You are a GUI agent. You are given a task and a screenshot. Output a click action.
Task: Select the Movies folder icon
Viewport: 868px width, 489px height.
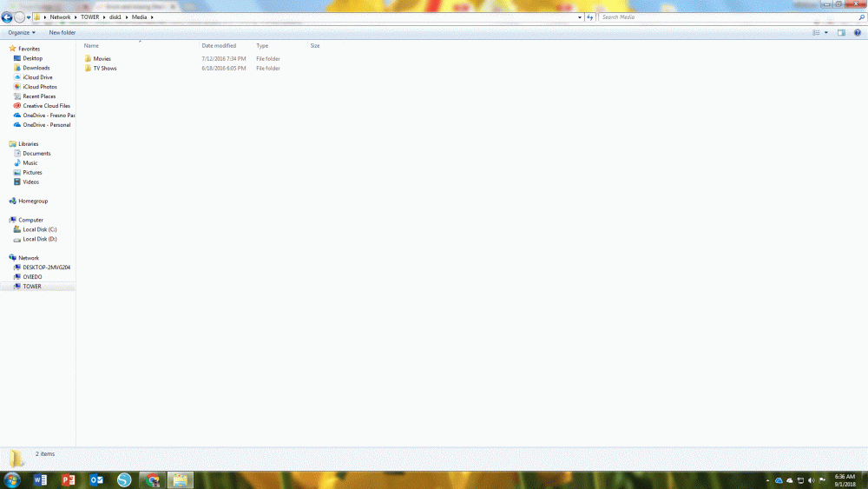point(88,59)
